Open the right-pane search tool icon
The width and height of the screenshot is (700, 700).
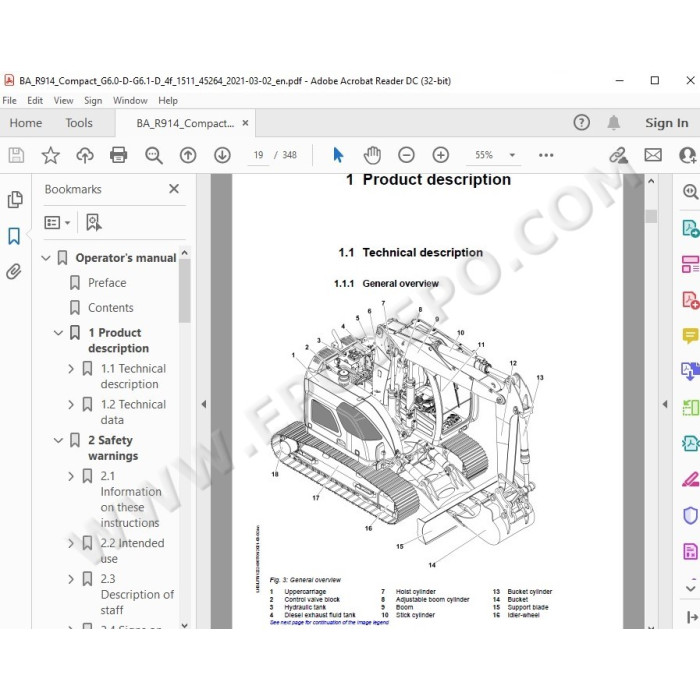pyautogui.click(x=690, y=192)
